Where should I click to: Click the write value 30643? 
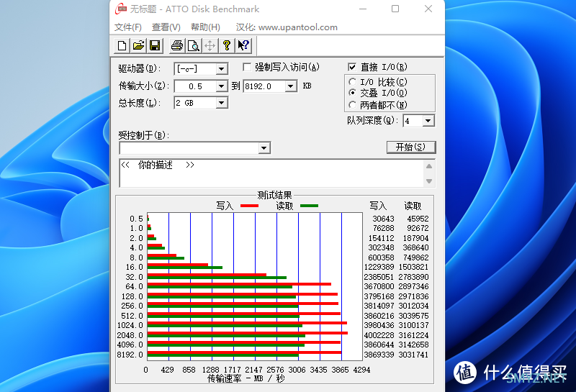coord(383,219)
